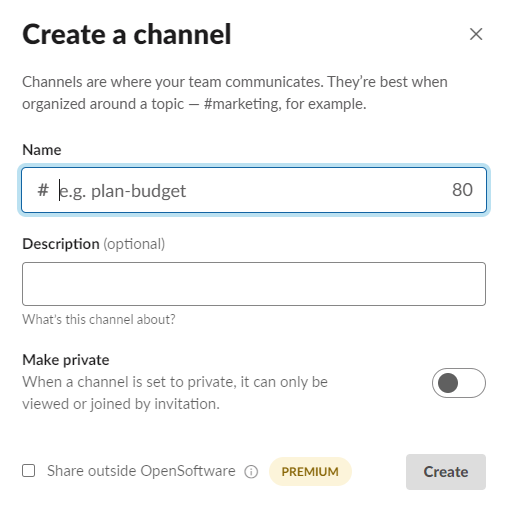Click the Make private label
Viewport: 513px width, 509px height.
66,360
